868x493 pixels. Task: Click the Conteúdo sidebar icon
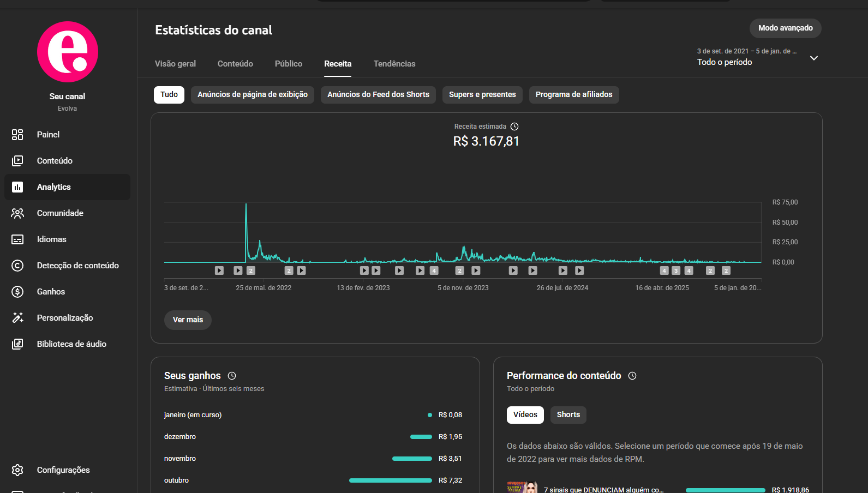(x=17, y=161)
